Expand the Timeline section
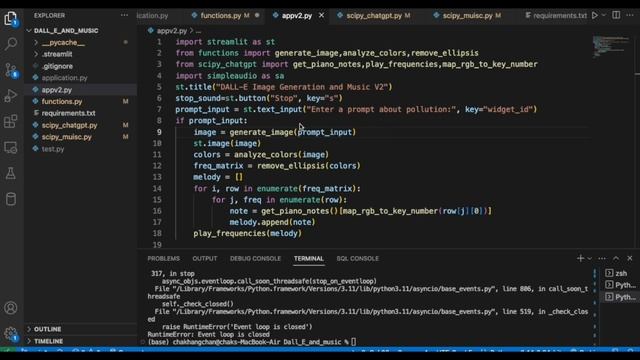Screen dimensions: 640x360 [81, 341]
